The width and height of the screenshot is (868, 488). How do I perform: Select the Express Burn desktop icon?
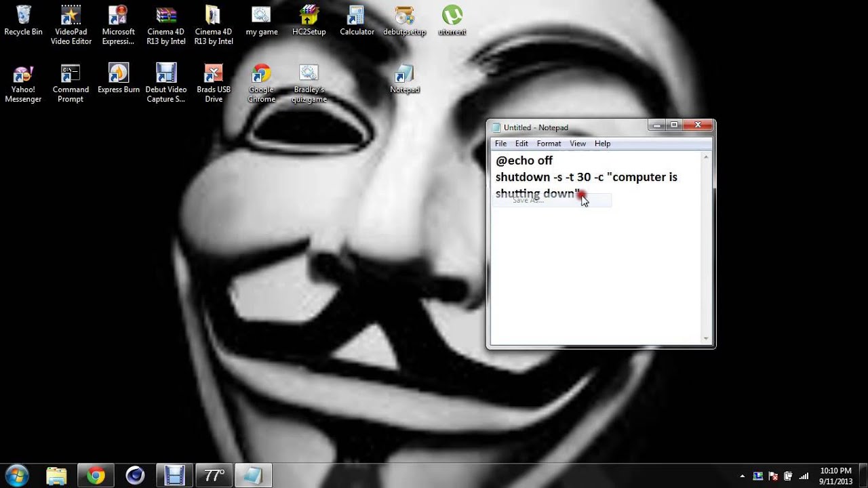click(x=119, y=79)
